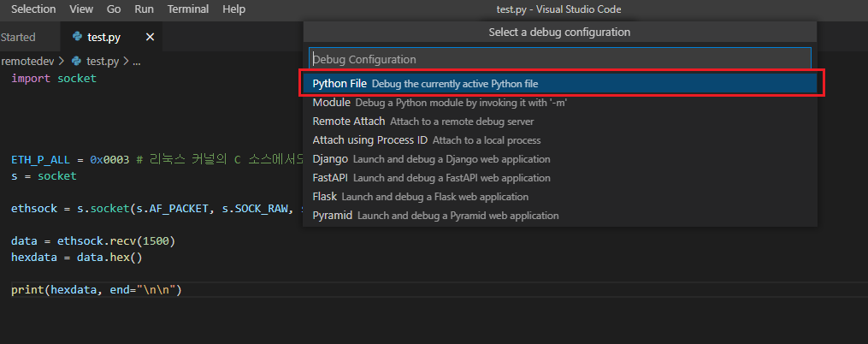Expand chevron after test.py breadcrumb
Viewport: 868px width, 344px height.
coord(126,62)
